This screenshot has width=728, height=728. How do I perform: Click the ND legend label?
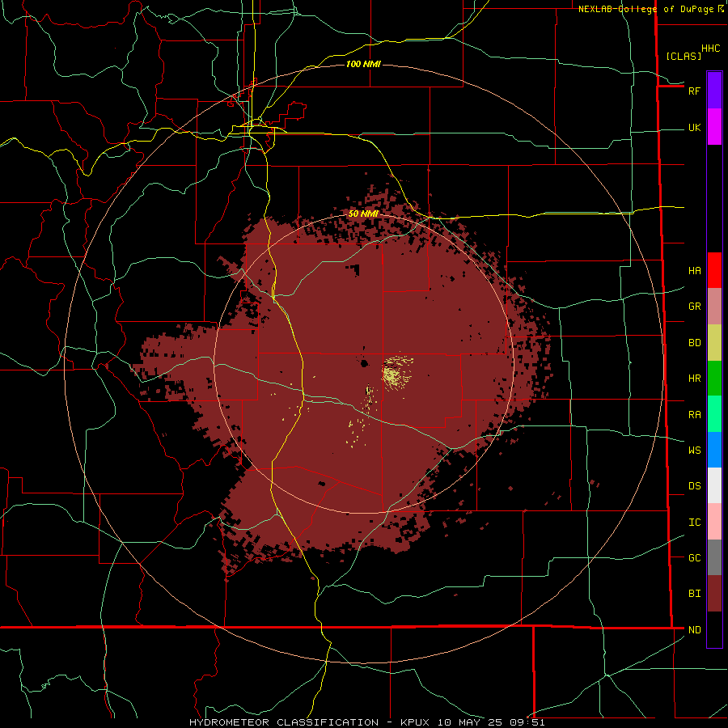[694, 630]
